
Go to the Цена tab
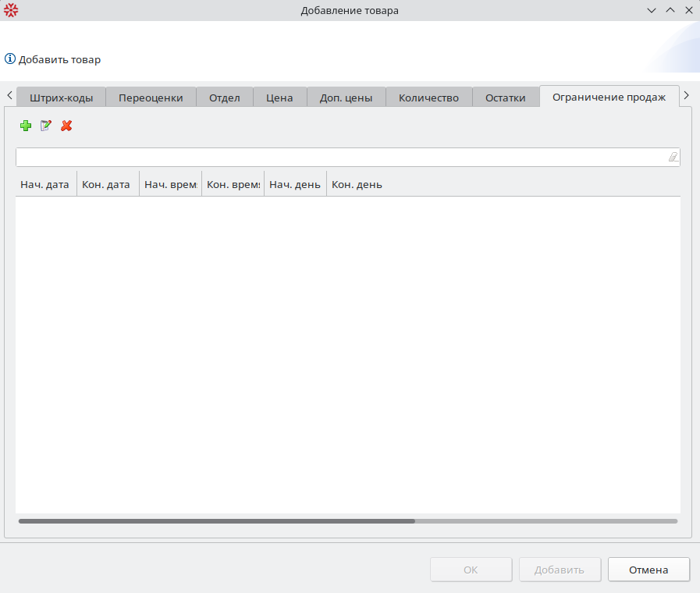click(279, 98)
